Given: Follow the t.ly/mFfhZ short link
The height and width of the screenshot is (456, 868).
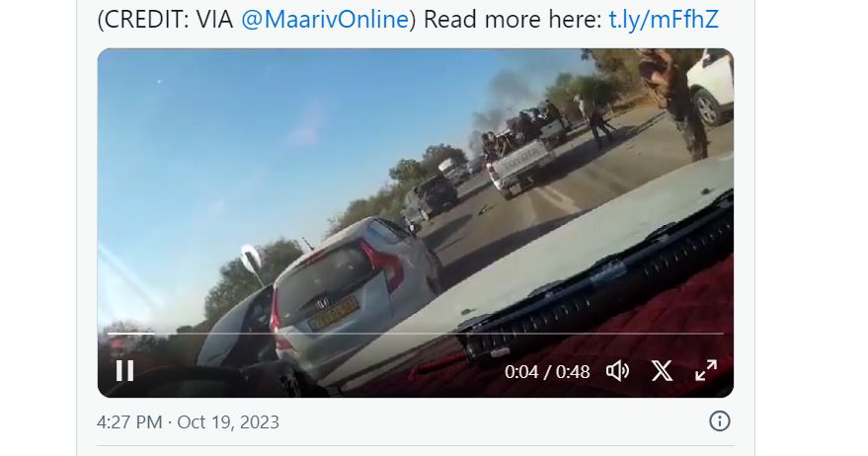Looking at the screenshot, I should 664,20.
